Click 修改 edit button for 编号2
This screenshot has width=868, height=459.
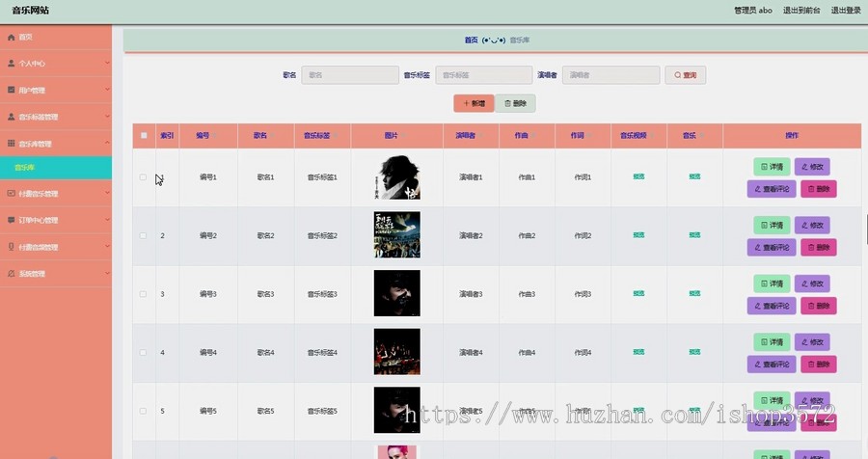pyautogui.click(x=812, y=226)
